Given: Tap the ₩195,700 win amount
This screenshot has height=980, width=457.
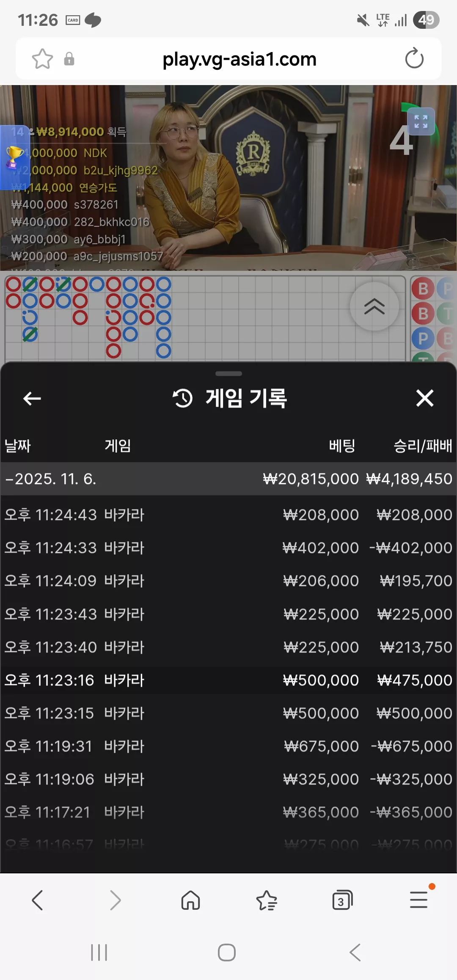Looking at the screenshot, I should pyautogui.click(x=416, y=581).
